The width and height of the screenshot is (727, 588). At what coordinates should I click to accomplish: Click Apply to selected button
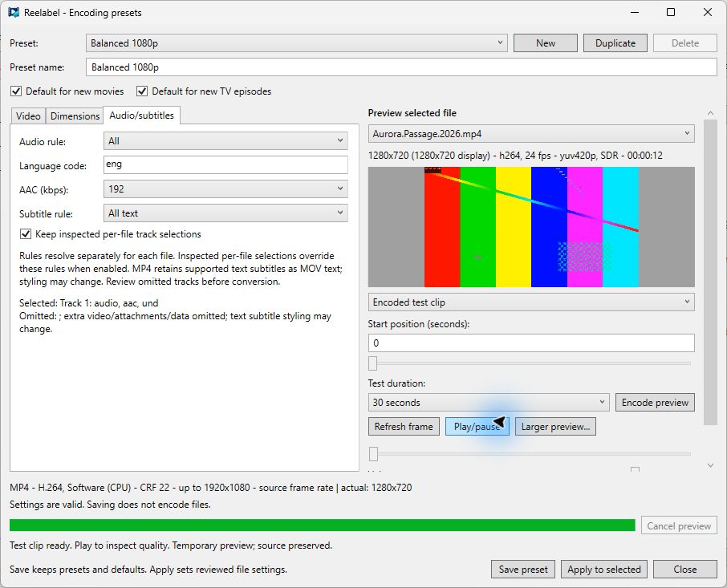(604, 569)
